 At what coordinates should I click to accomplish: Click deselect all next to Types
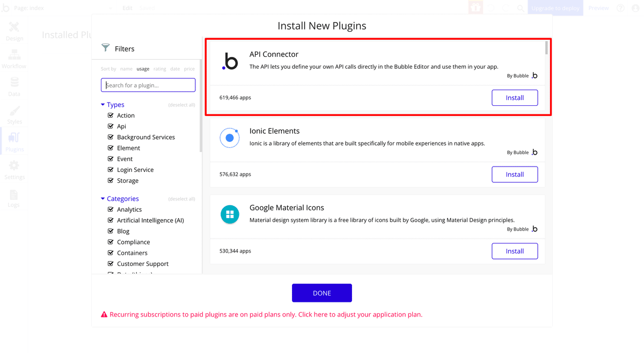(x=181, y=105)
